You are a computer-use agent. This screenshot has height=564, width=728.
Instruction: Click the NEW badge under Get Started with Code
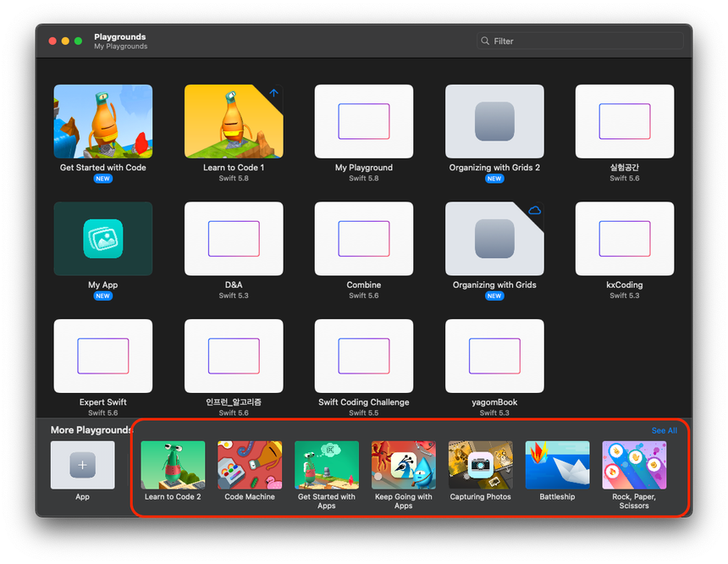pyautogui.click(x=103, y=179)
